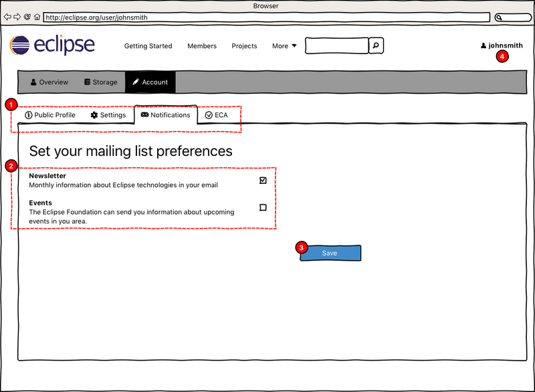Open the Getting Started link
Screen dimensions: 535x392
point(148,45)
